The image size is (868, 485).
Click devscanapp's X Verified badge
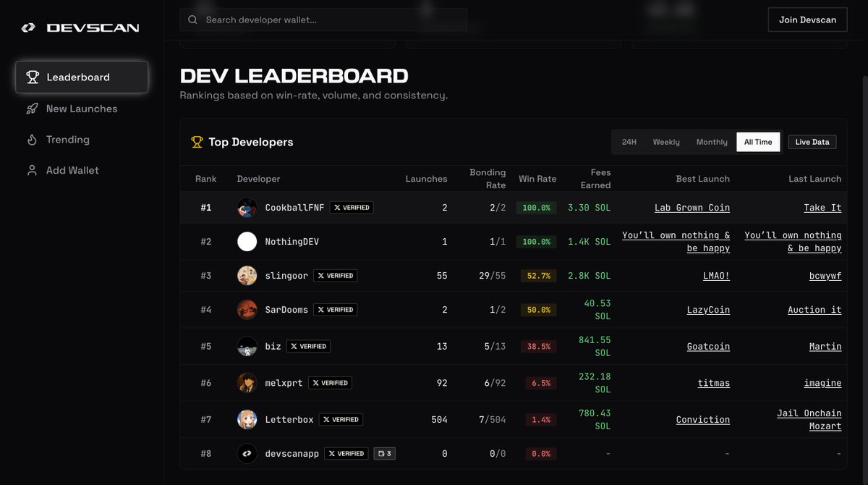(x=346, y=454)
